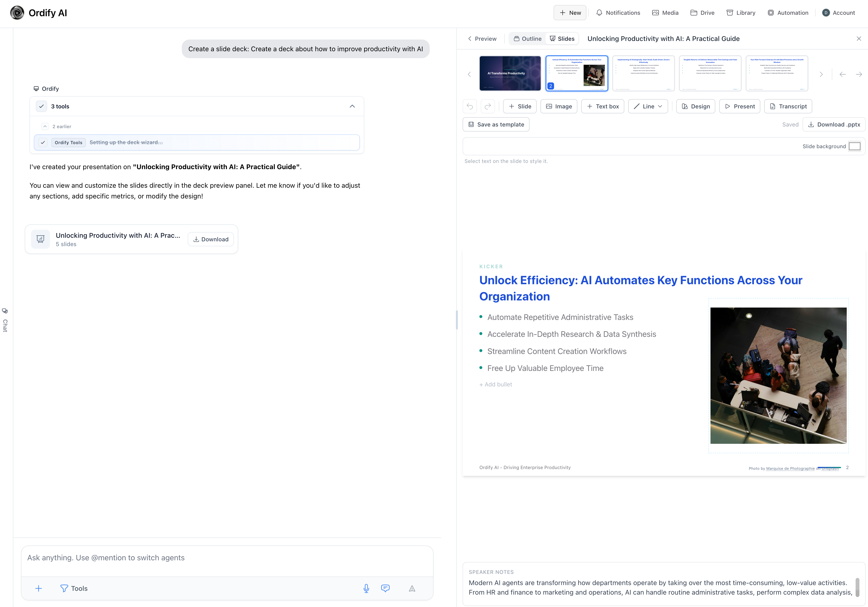Open the presentation file card icon
The height and width of the screenshot is (607, 868).
point(40,239)
